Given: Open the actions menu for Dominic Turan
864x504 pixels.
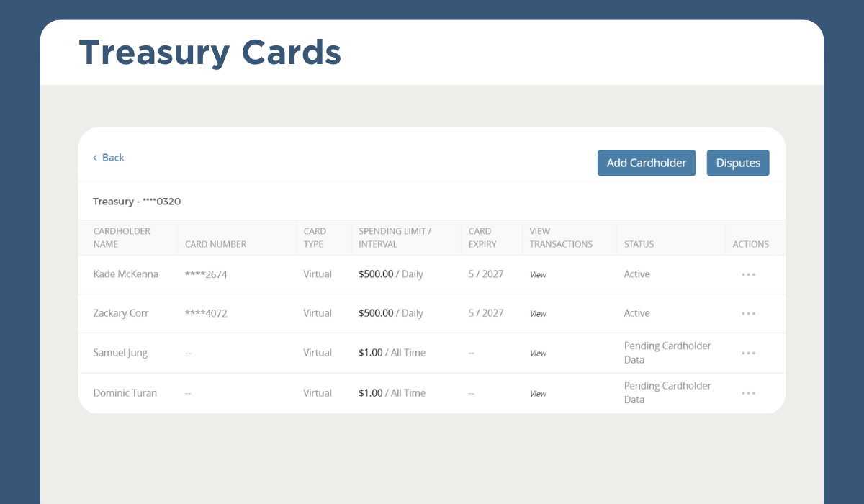Looking at the screenshot, I should tap(748, 393).
